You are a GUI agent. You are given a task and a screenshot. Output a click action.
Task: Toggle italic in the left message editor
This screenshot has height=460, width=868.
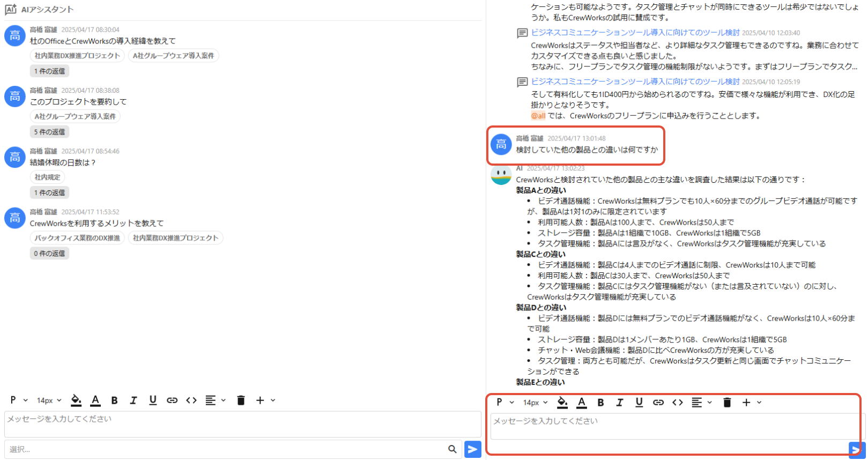133,400
